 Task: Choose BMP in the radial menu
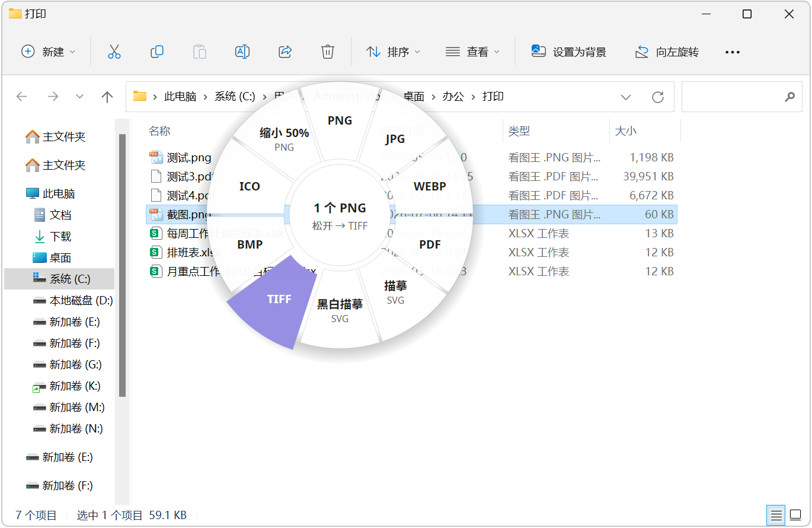(250, 244)
